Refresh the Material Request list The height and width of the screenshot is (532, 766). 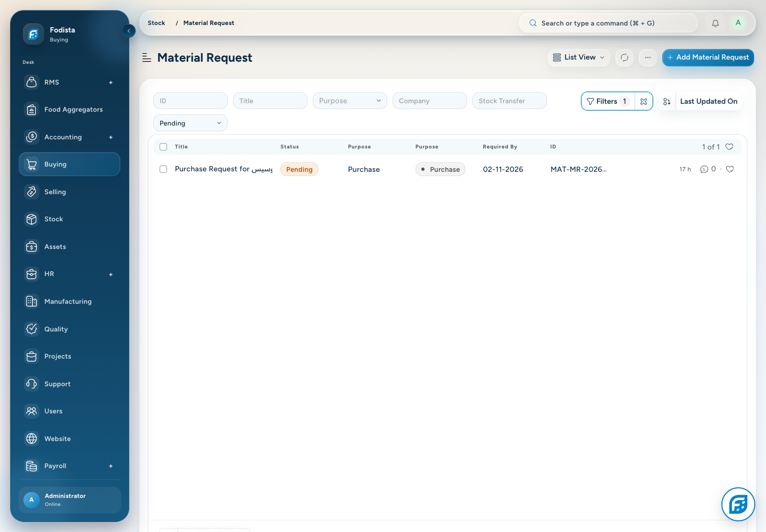625,57
